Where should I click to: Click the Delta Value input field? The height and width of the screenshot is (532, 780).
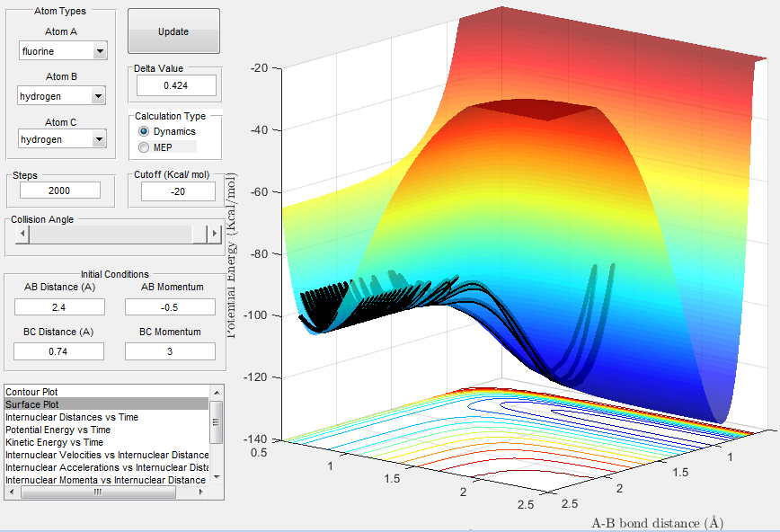click(x=176, y=85)
